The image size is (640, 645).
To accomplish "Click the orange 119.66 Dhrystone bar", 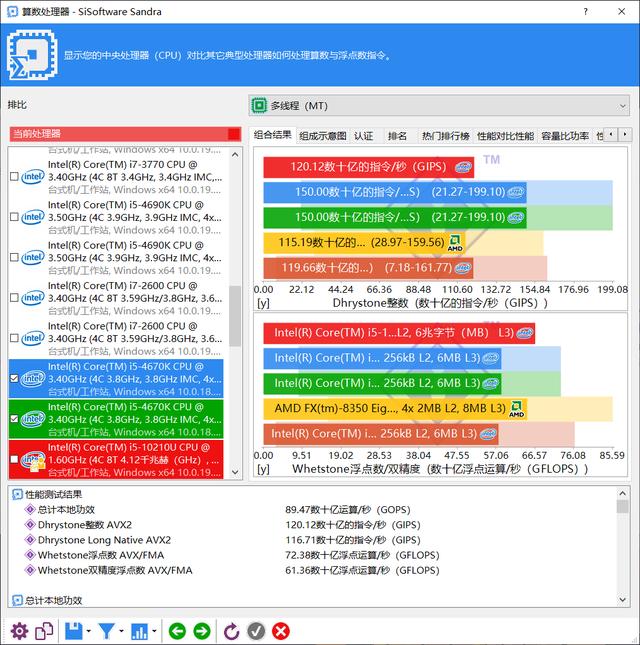I will pyautogui.click(x=368, y=268).
